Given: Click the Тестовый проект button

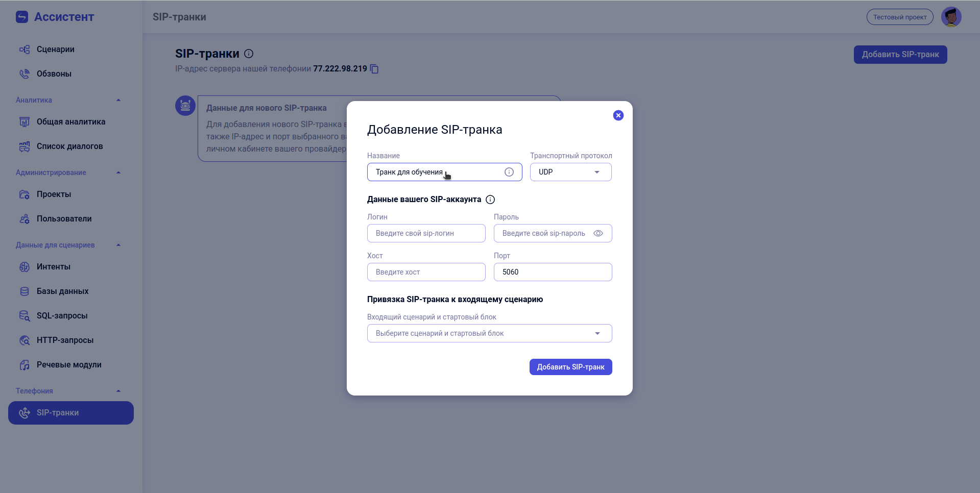Looking at the screenshot, I should coord(900,17).
